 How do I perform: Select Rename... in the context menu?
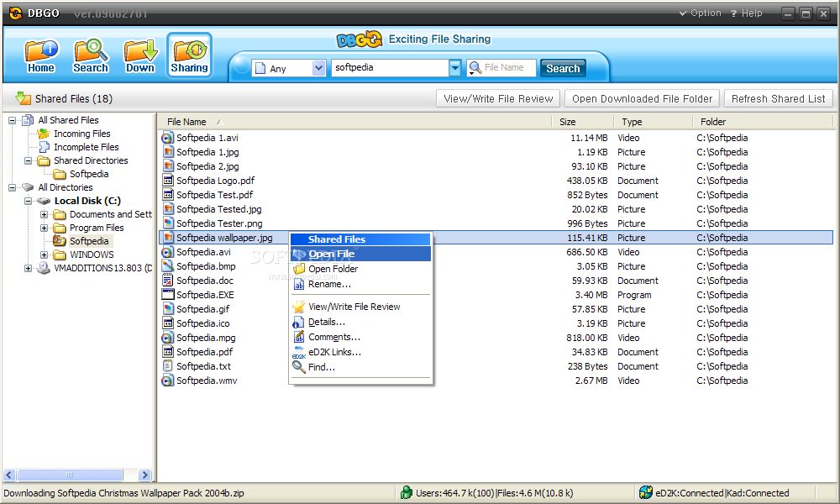[360, 284]
